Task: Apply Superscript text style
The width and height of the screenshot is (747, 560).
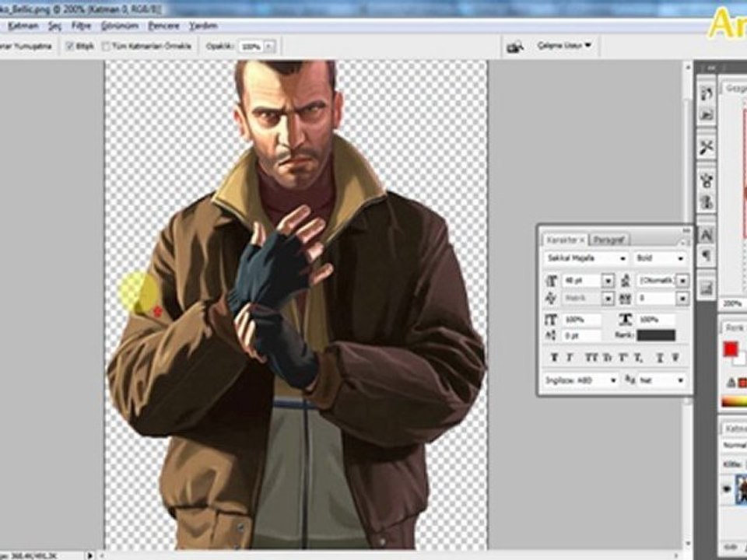Action: (x=623, y=357)
